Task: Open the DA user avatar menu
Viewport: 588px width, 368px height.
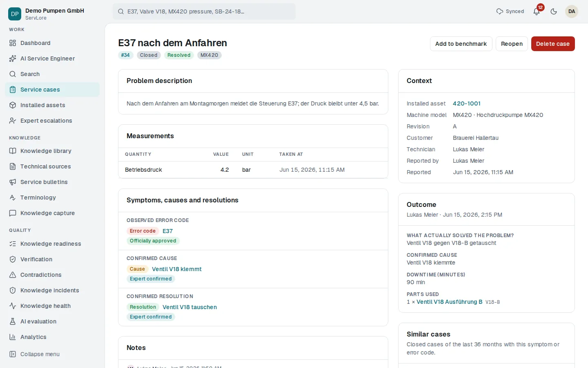Action: (572, 11)
